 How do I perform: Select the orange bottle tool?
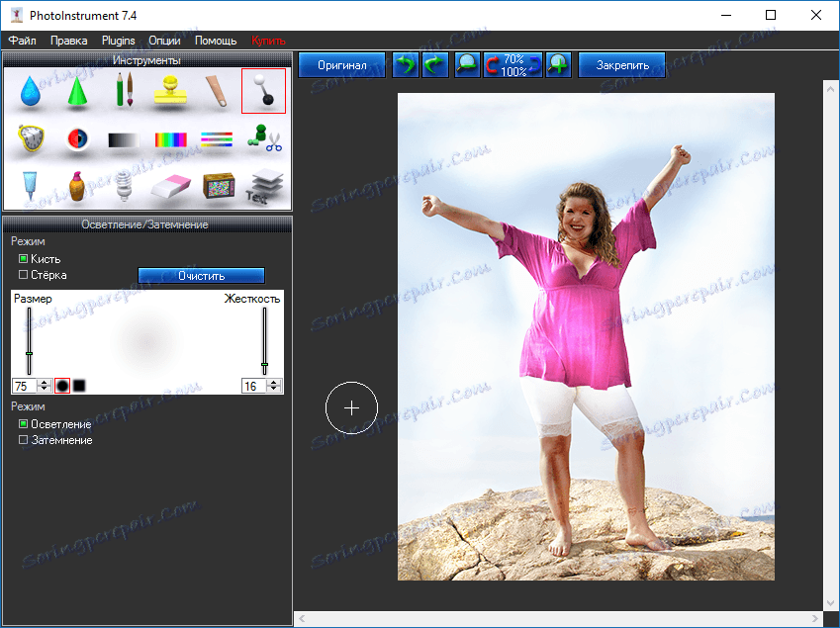[x=77, y=186]
